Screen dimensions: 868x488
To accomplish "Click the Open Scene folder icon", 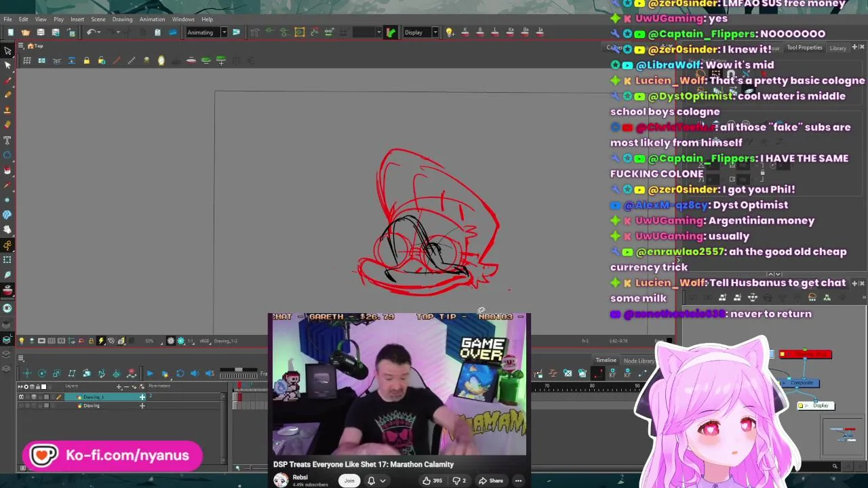I will pos(26,32).
